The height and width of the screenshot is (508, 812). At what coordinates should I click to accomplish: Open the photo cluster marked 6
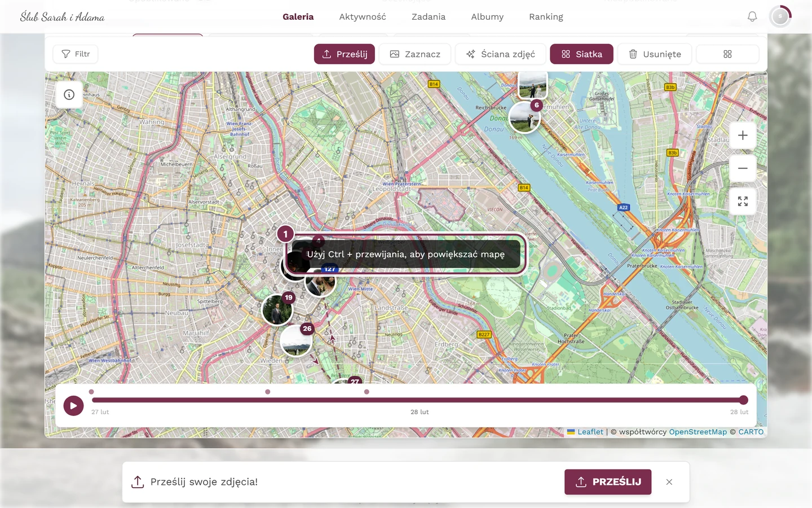pos(525,117)
